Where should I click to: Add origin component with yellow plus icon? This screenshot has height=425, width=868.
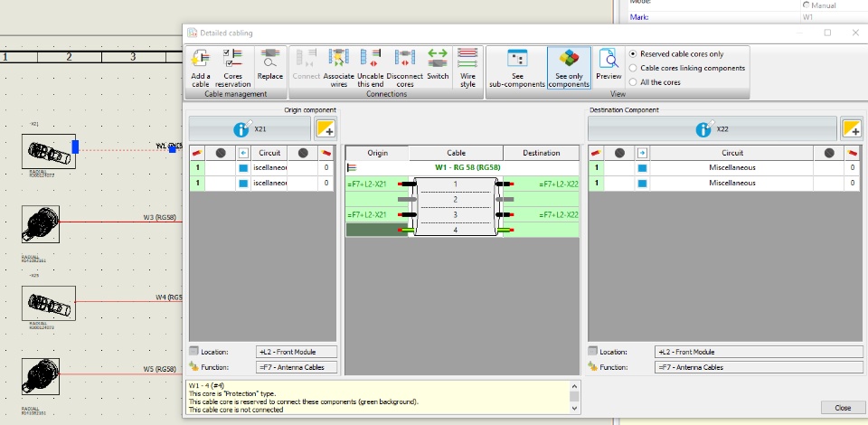click(x=325, y=129)
